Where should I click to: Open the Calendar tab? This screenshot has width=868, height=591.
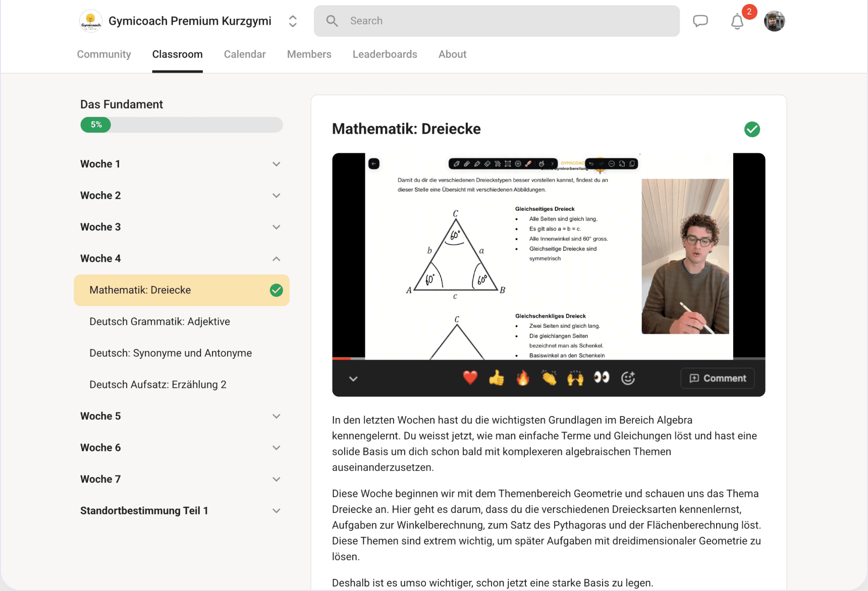click(245, 54)
